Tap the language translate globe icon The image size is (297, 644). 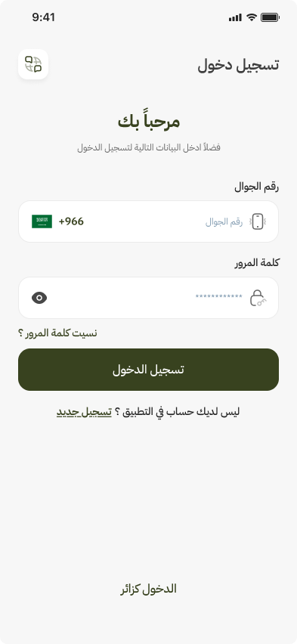click(33, 64)
